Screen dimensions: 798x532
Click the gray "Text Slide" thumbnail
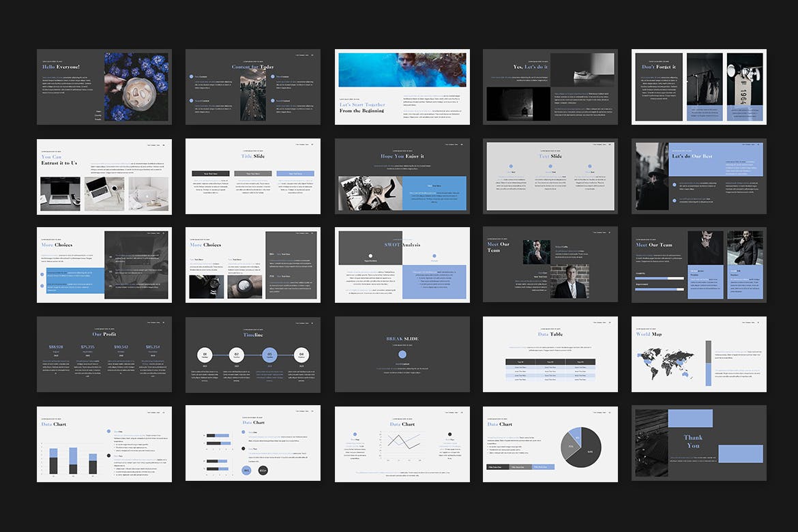tap(550, 176)
